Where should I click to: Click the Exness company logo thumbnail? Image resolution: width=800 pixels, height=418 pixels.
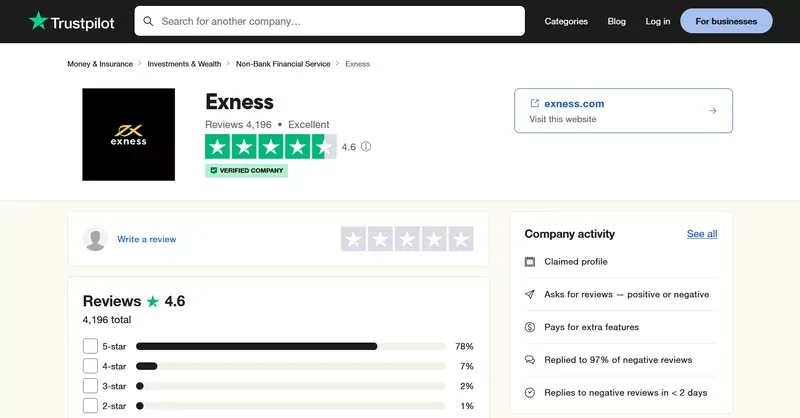(x=129, y=134)
